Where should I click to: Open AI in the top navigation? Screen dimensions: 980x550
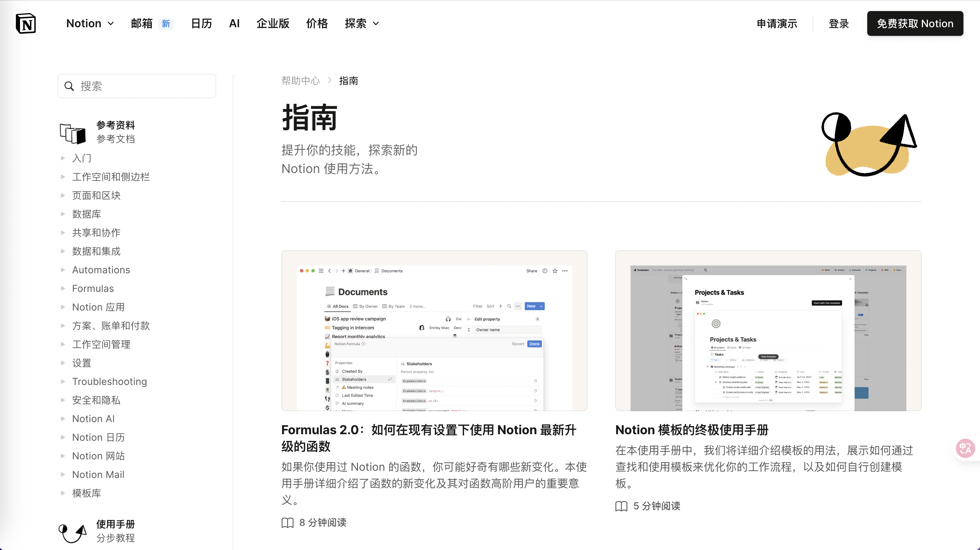click(x=234, y=23)
